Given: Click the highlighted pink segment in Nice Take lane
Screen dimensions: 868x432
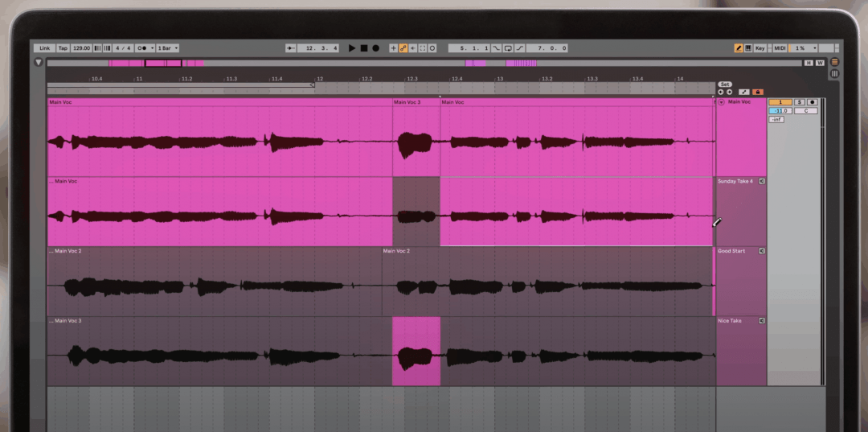Looking at the screenshot, I should coord(416,351).
